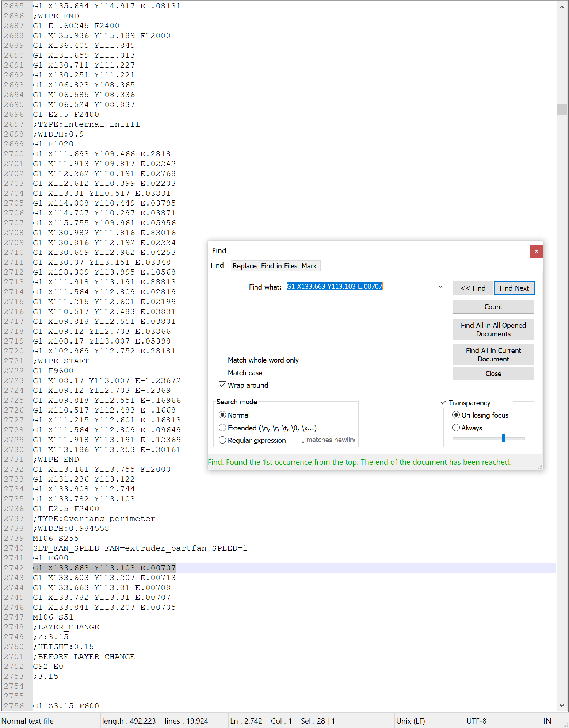Close the Find dialog with the red X
The width and height of the screenshot is (569, 728).
pyautogui.click(x=536, y=251)
